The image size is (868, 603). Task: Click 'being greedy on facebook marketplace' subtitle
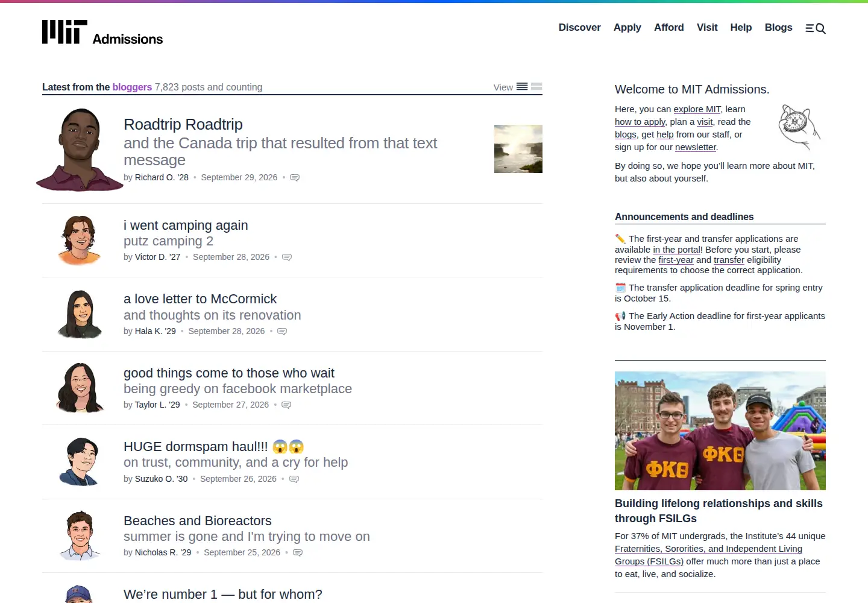coord(237,389)
